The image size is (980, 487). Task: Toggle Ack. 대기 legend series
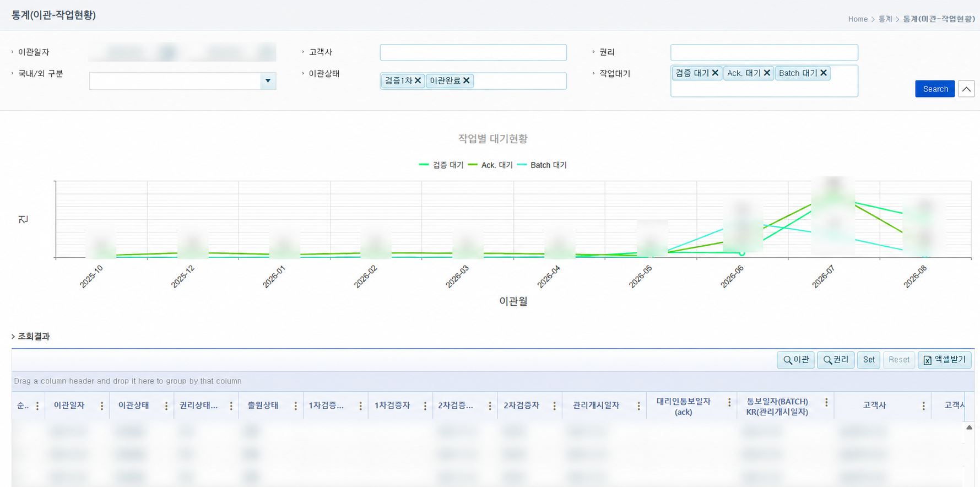490,165
